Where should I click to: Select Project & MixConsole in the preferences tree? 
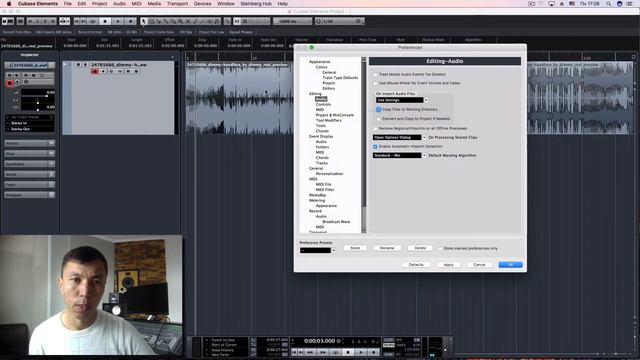[335, 115]
